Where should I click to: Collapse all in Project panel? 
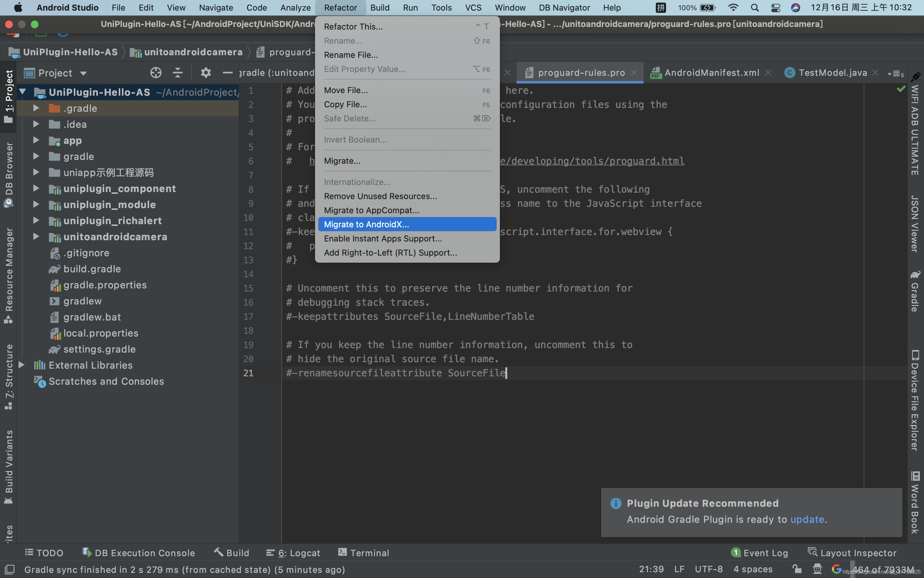[177, 73]
